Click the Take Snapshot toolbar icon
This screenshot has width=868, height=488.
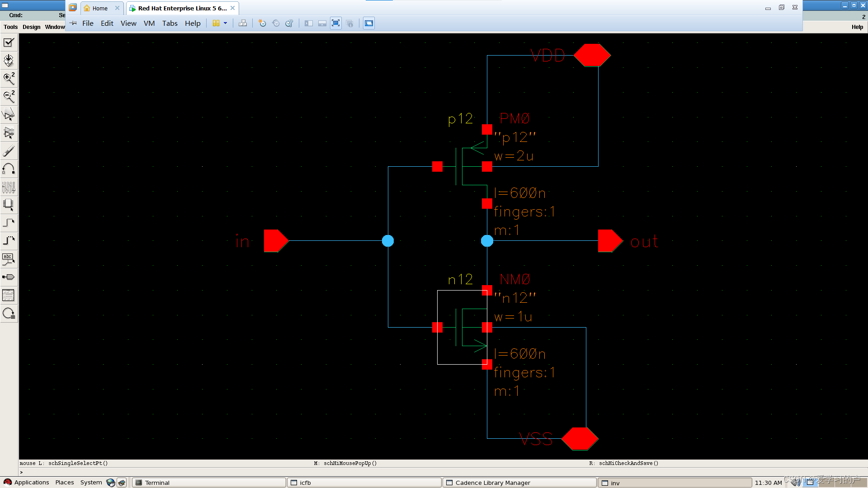262,23
